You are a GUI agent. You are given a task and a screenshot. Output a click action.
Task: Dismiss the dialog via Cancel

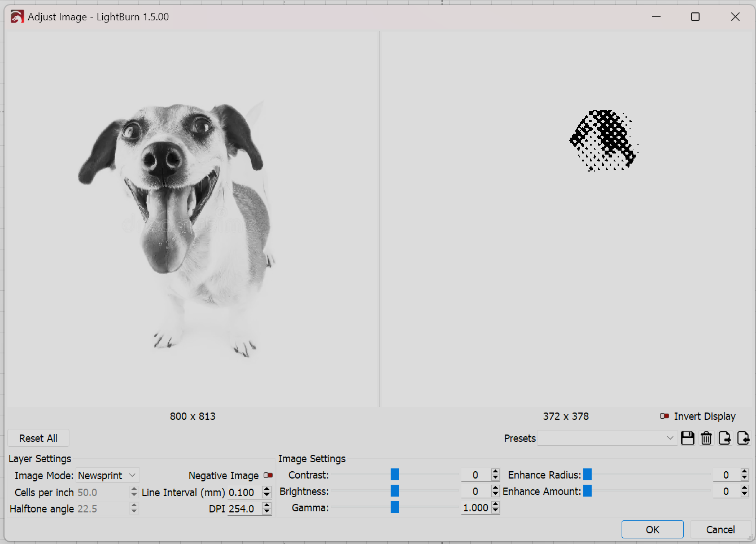tap(720, 529)
